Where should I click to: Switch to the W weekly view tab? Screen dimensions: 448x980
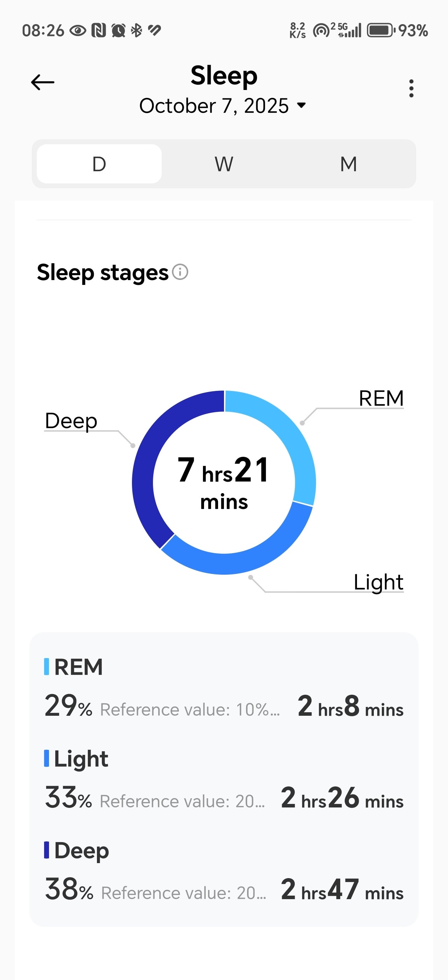click(224, 164)
